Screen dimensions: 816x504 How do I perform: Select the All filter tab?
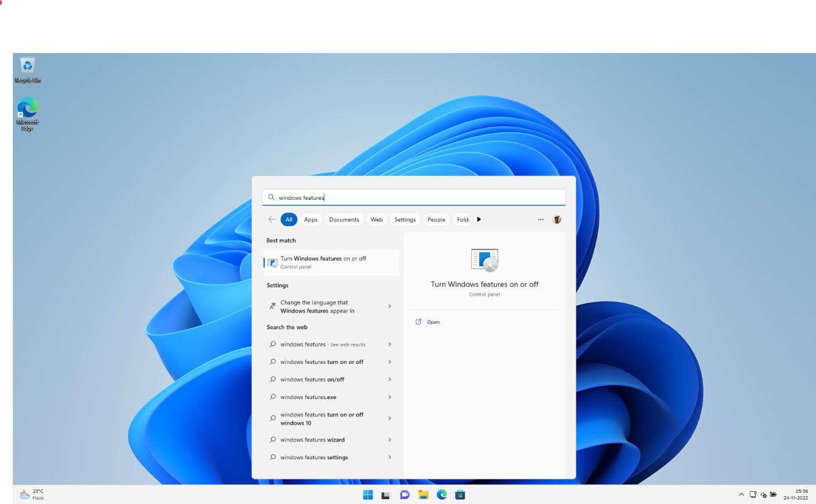(289, 219)
